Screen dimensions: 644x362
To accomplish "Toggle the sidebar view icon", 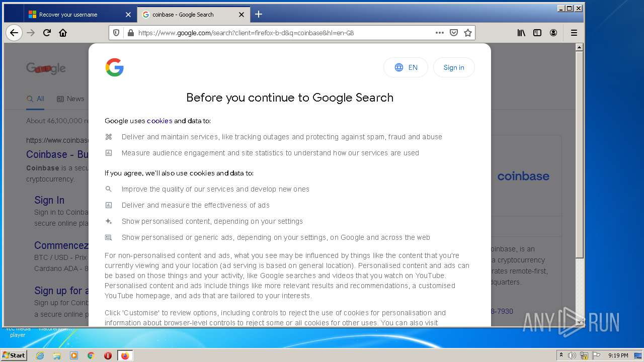I will point(537,33).
